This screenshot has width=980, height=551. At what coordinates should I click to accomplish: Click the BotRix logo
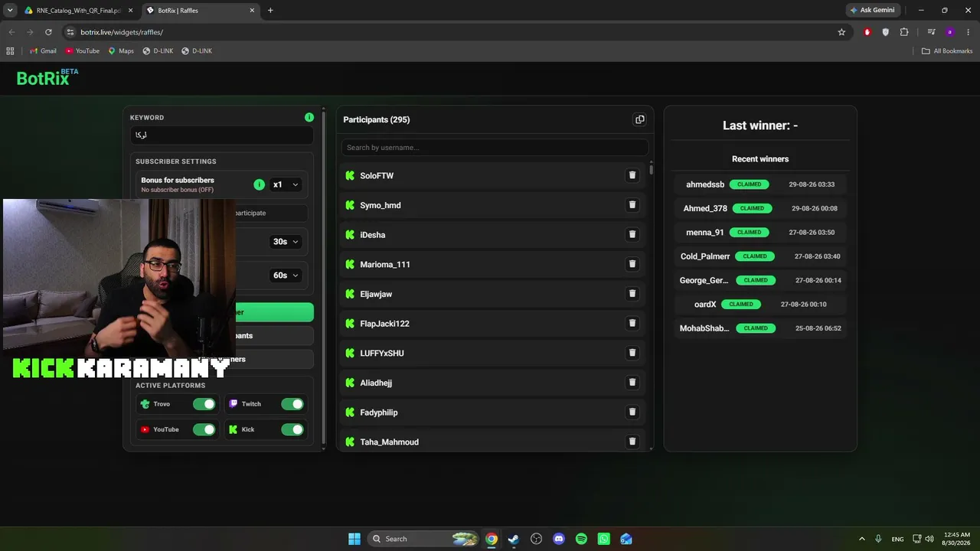(47, 77)
